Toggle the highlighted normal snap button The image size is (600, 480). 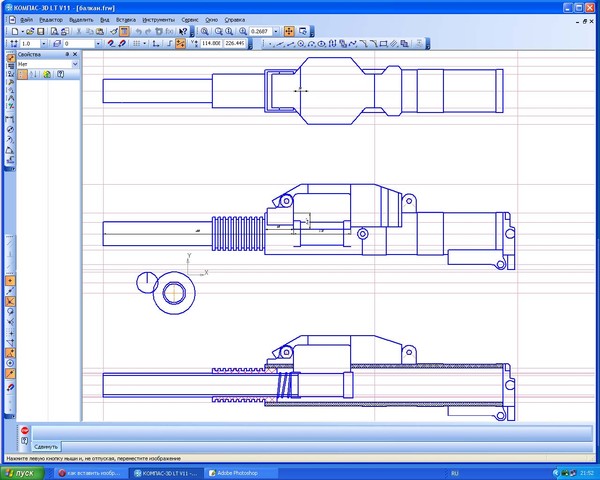(10, 353)
